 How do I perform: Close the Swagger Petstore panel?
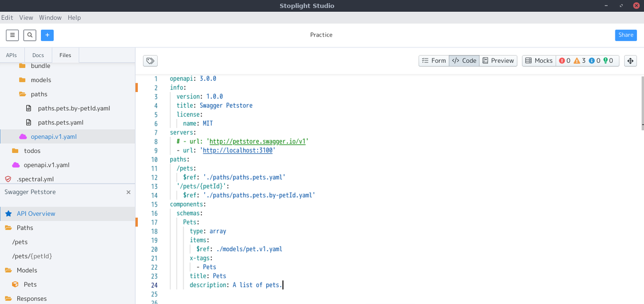[129, 192]
